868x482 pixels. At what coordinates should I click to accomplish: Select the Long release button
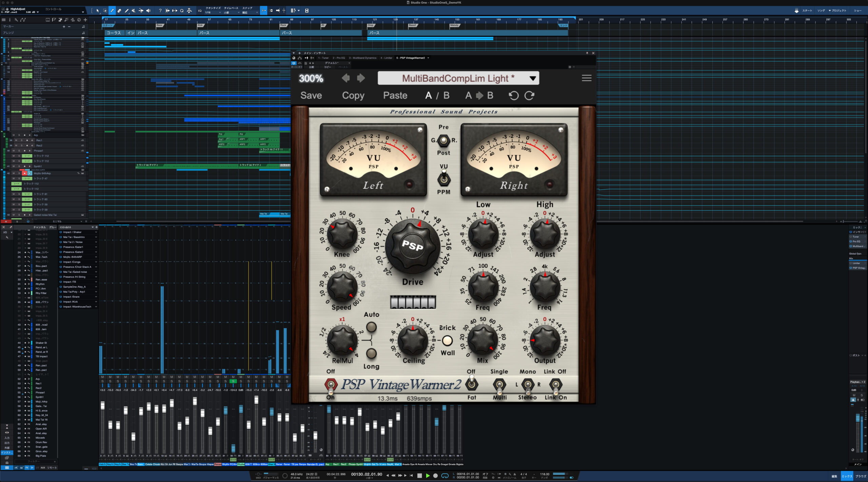coord(371,353)
